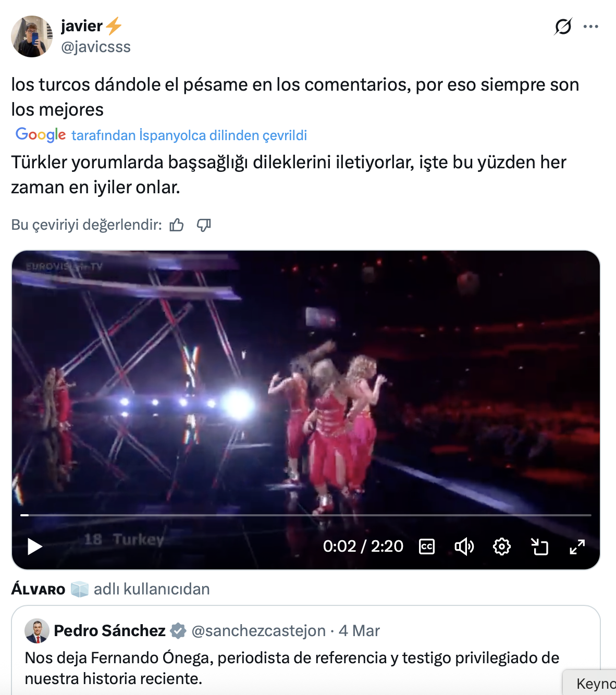
Task: Open the javier display name link
Action: (82, 26)
